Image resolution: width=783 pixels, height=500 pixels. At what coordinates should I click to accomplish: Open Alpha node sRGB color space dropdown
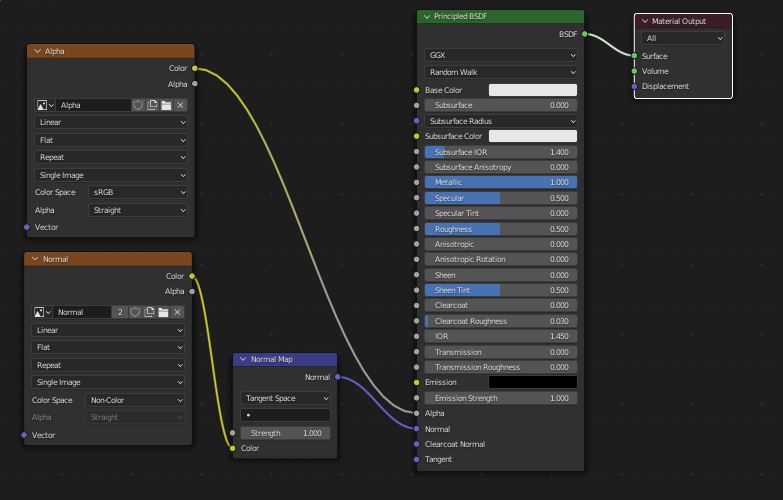click(x=138, y=192)
